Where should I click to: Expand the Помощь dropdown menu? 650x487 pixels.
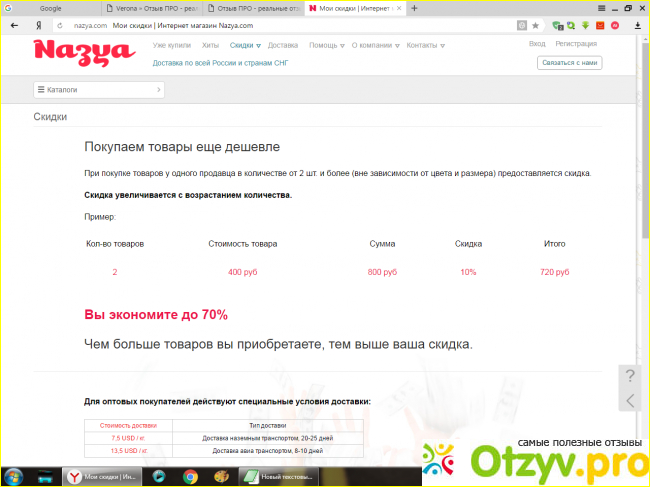pos(326,45)
